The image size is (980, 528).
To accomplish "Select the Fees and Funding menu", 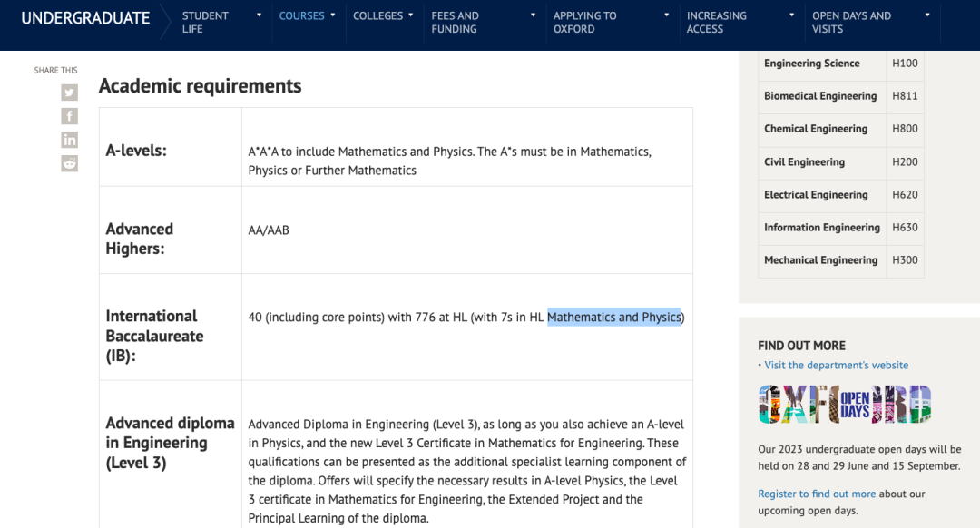I will pos(455,22).
